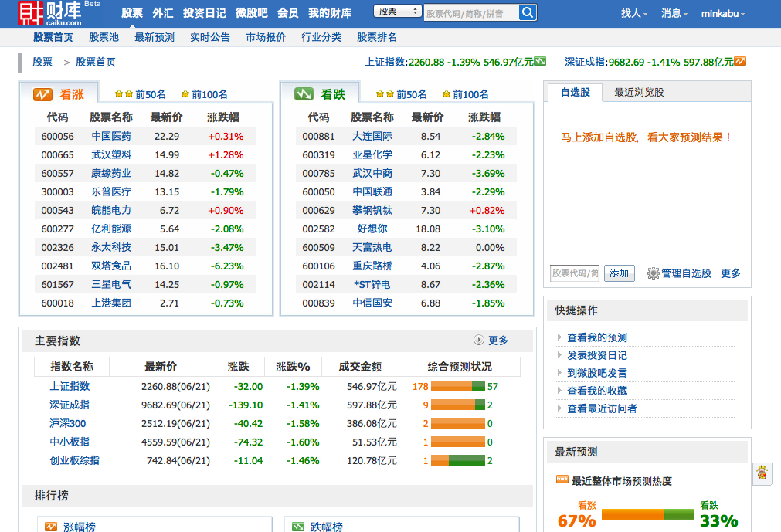The width and height of the screenshot is (781, 532).
Task: Click the circular arrow icon beside 更多
Action: pyautogui.click(x=479, y=340)
